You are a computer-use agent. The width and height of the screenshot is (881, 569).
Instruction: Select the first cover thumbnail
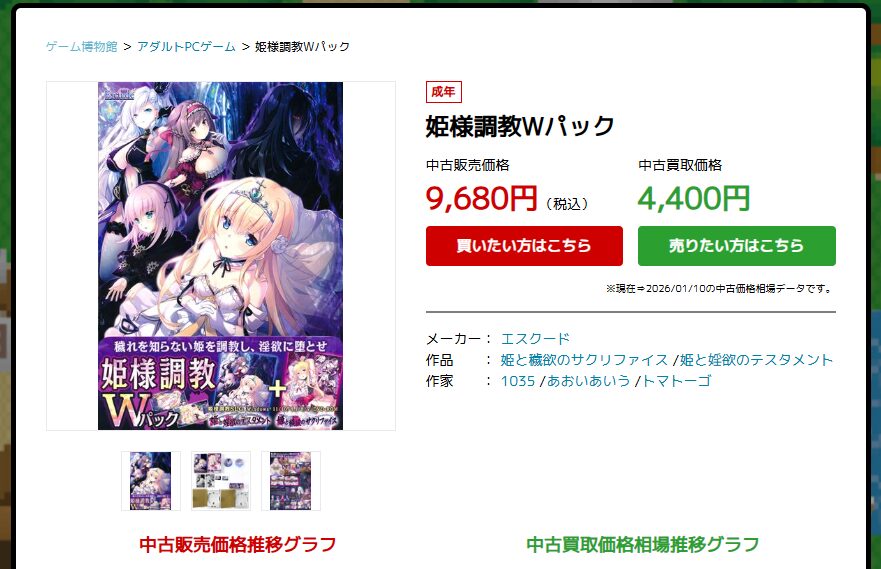[x=151, y=481]
